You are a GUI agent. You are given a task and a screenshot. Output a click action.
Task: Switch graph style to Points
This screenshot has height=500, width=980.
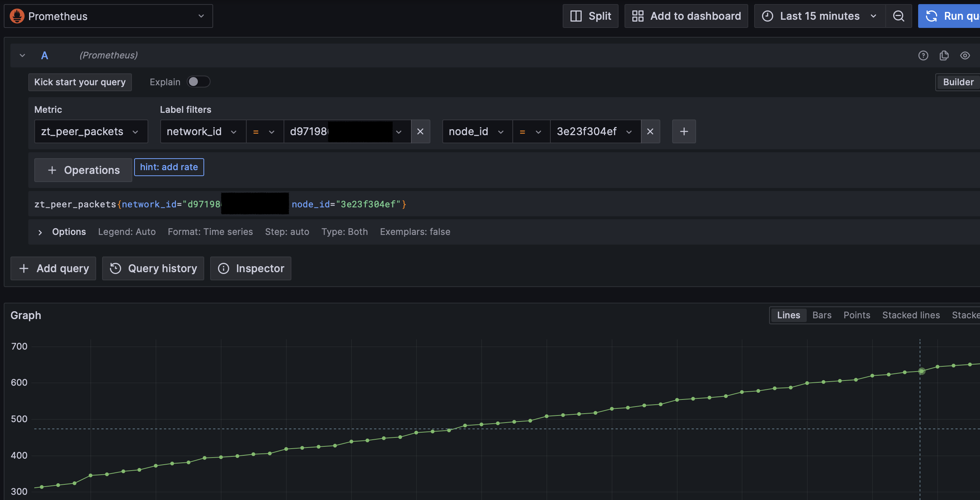coord(856,315)
